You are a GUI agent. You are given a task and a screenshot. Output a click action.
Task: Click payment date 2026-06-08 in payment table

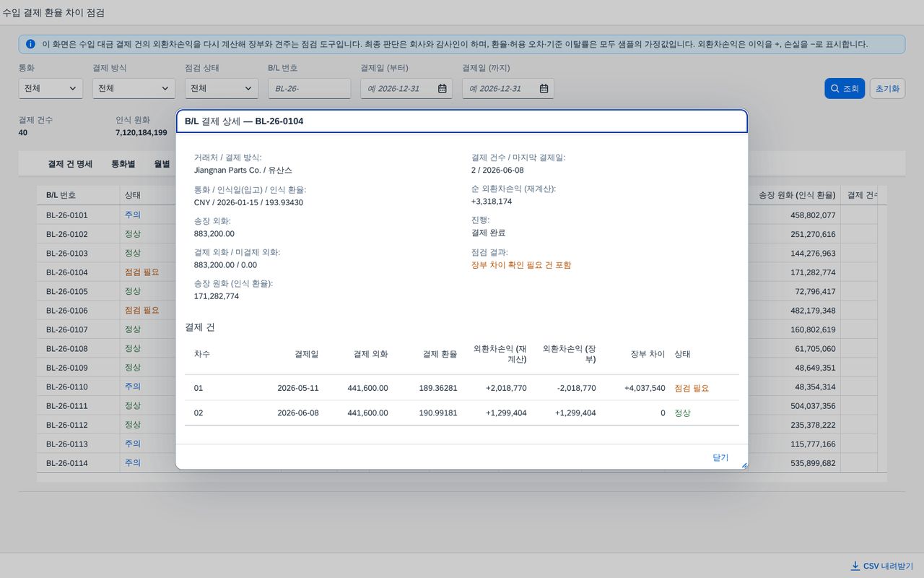pyautogui.click(x=297, y=413)
